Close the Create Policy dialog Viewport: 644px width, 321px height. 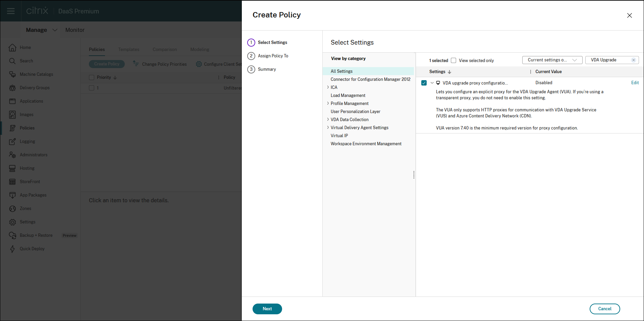pos(630,15)
